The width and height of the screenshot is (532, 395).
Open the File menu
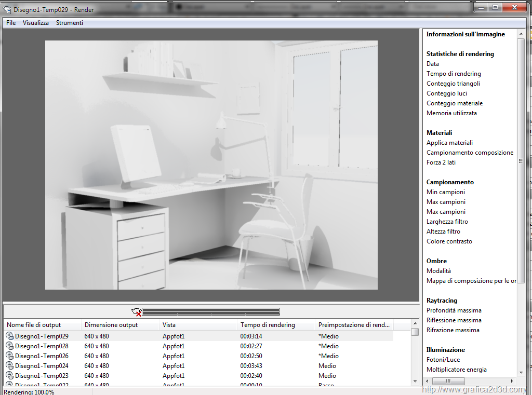[11, 23]
